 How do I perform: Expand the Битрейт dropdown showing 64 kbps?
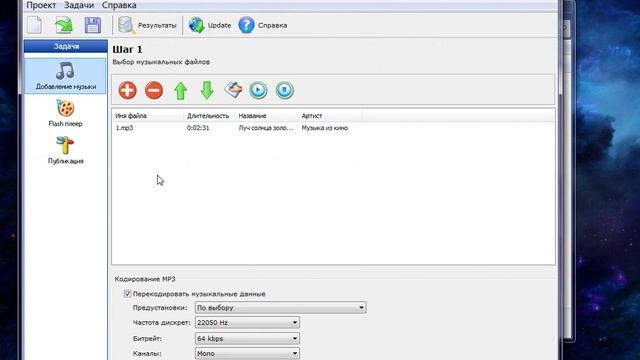pos(247,338)
